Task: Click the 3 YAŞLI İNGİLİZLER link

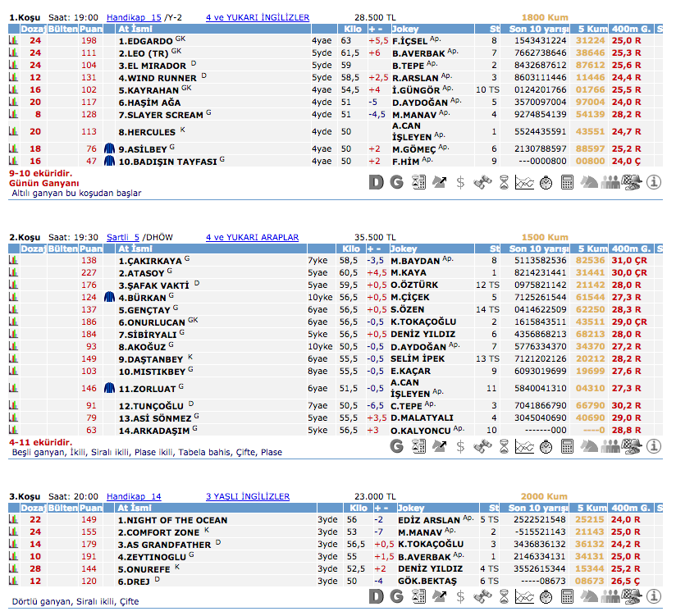Action: click(x=247, y=496)
